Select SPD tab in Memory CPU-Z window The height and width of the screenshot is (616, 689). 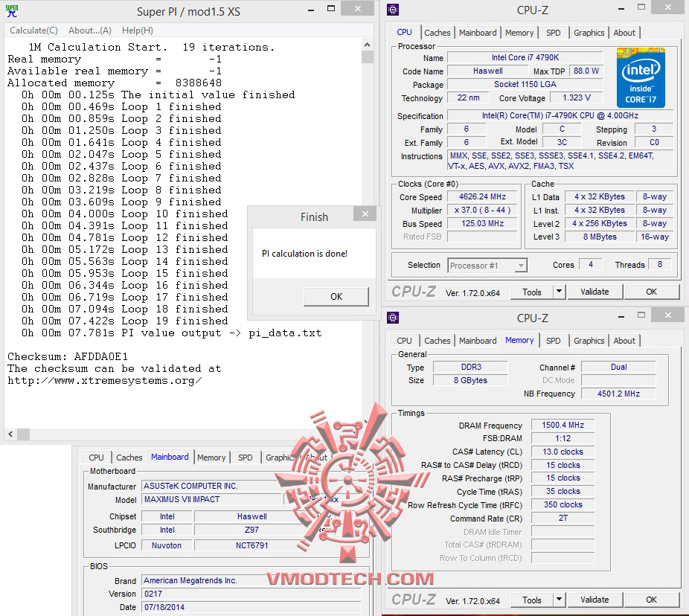[x=554, y=341]
